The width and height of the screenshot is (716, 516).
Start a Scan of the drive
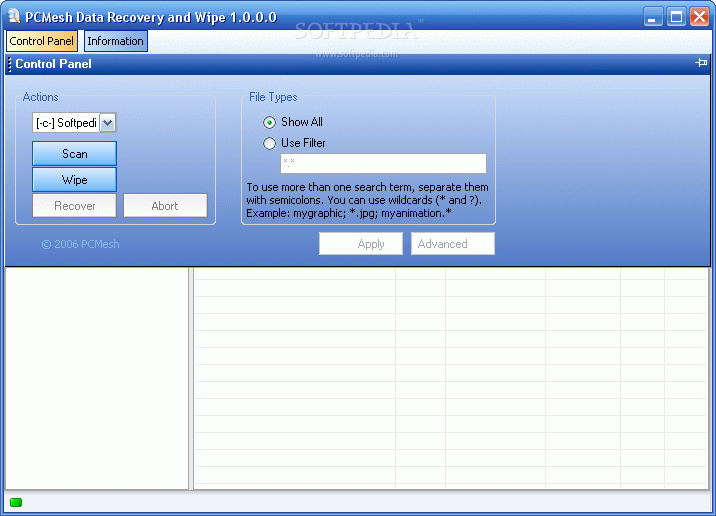74,154
